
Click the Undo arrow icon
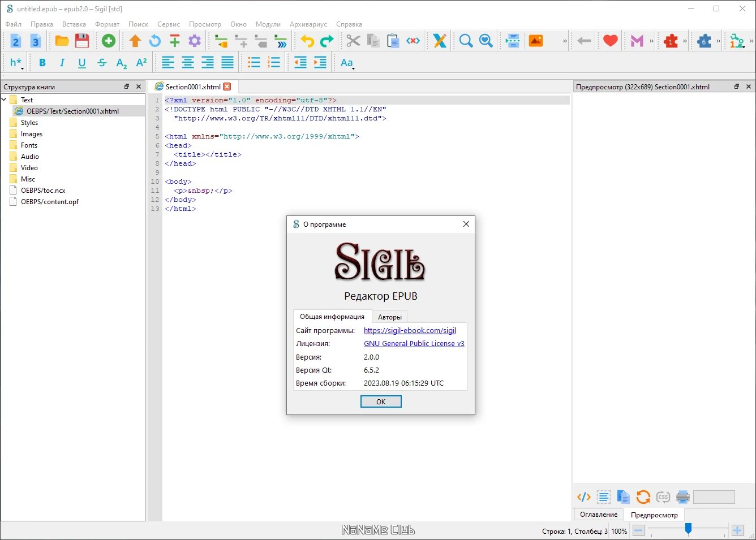[x=307, y=41]
